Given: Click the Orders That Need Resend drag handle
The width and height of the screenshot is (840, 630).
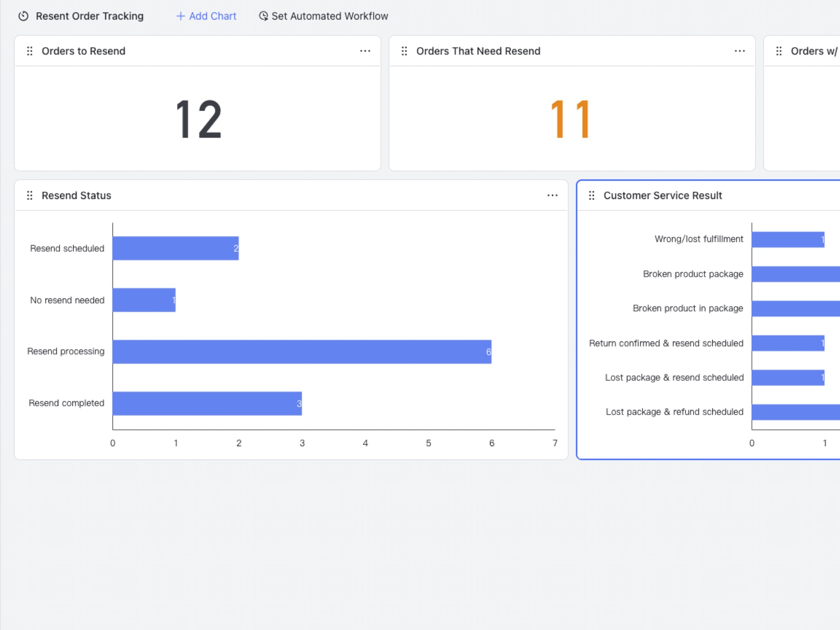Looking at the screenshot, I should [404, 51].
